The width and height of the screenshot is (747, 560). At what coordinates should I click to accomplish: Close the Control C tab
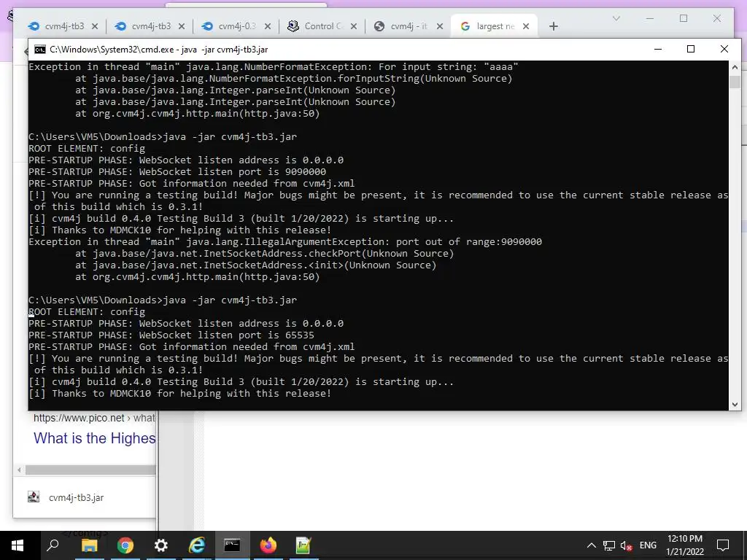[354, 27]
